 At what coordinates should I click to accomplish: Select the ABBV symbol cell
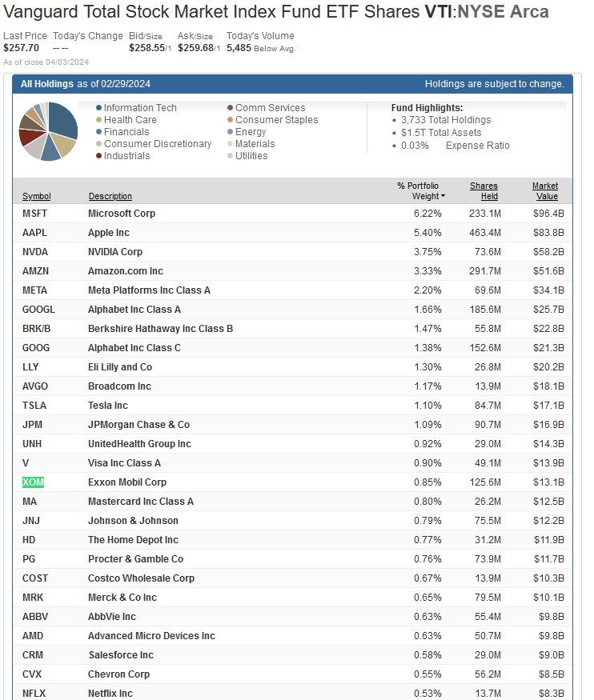tap(35, 617)
